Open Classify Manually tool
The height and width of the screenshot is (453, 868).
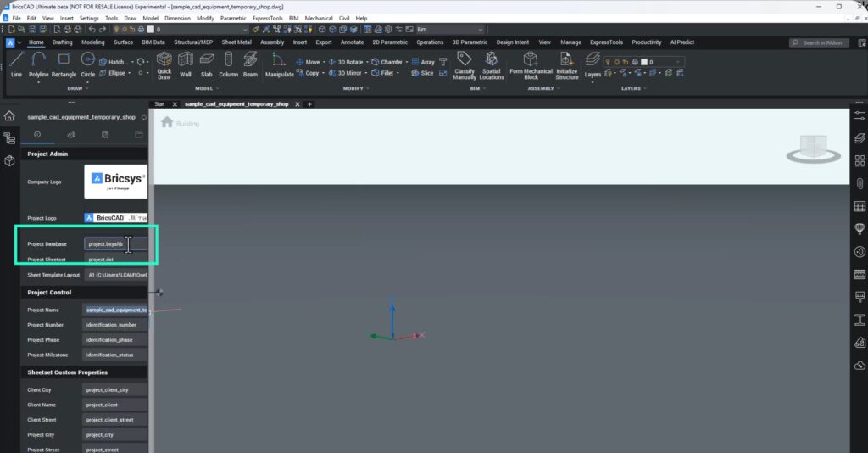click(464, 65)
